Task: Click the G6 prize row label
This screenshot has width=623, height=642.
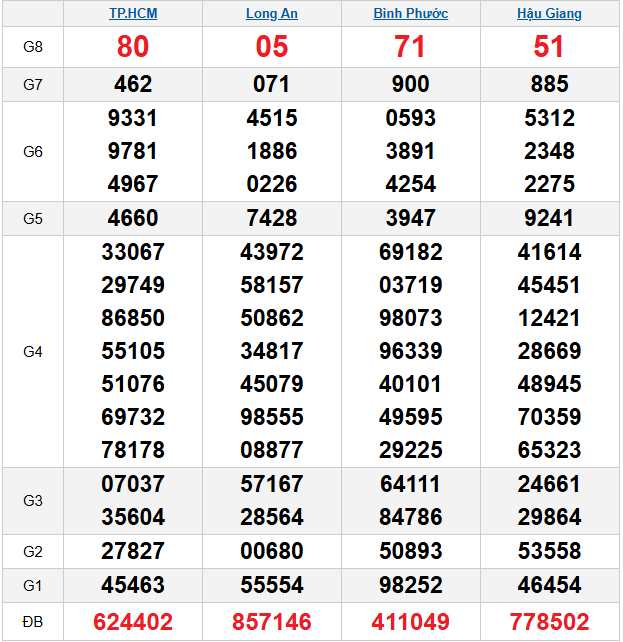Action: (33, 152)
